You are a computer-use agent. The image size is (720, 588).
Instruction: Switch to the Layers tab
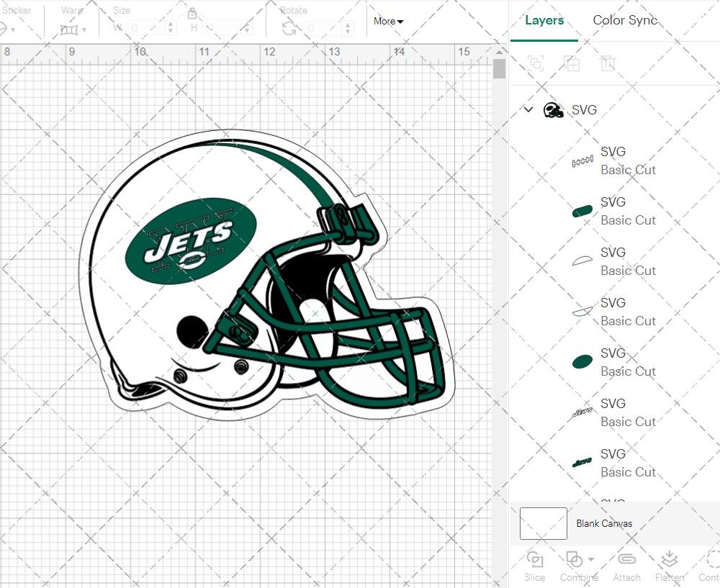[544, 20]
